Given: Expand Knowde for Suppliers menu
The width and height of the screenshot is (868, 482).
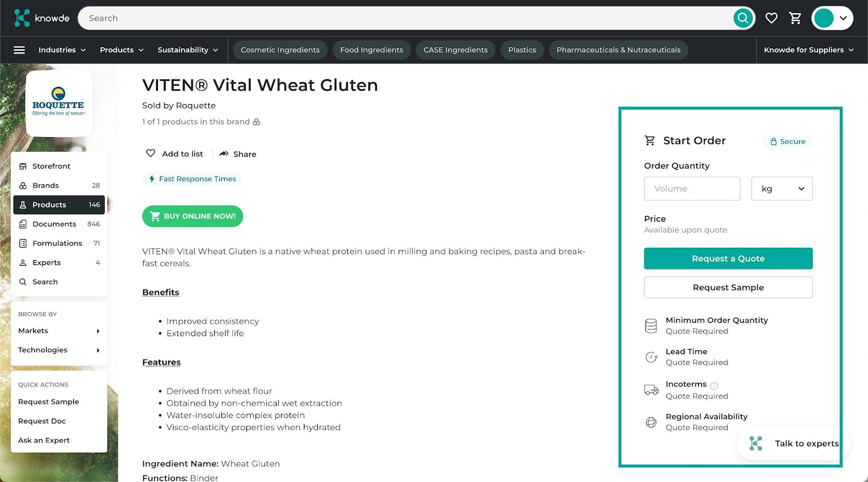Looking at the screenshot, I should 808,50.
